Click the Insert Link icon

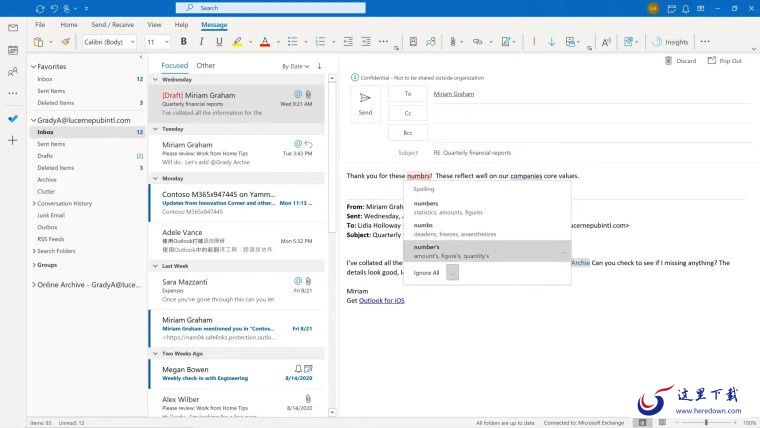477,42
